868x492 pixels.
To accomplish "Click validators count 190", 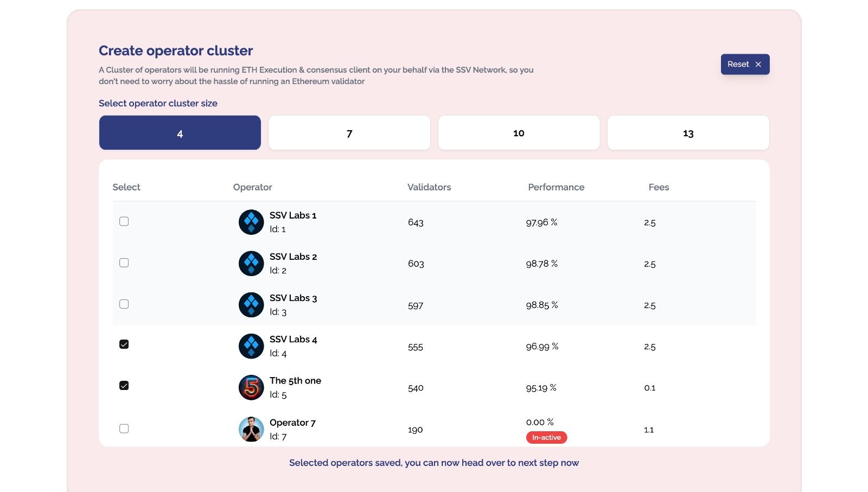I will tap(415, 430).
